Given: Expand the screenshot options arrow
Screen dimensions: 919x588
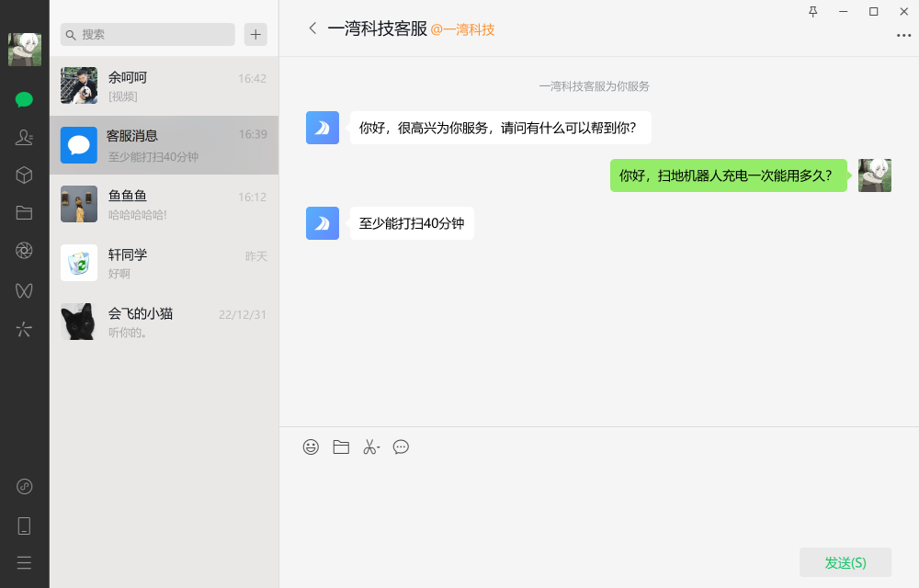Looking at the screenshot, I should click(377, 450).
